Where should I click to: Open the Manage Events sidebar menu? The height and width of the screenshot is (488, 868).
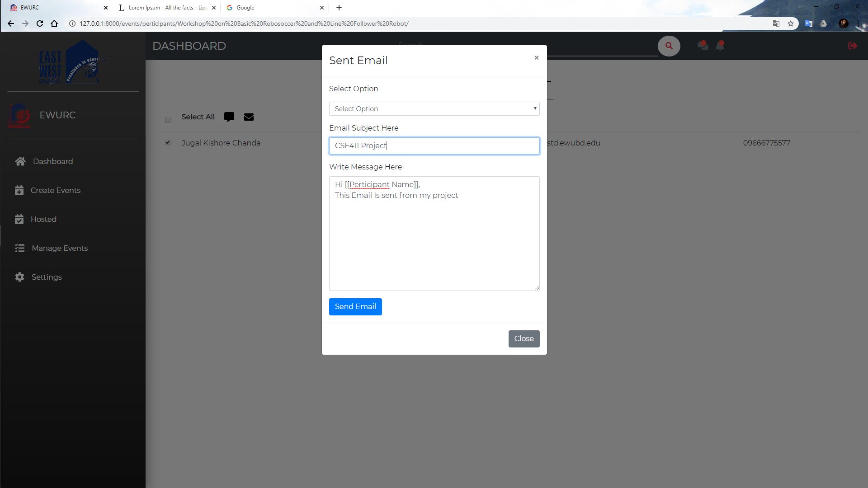click(x=60, y=248)
